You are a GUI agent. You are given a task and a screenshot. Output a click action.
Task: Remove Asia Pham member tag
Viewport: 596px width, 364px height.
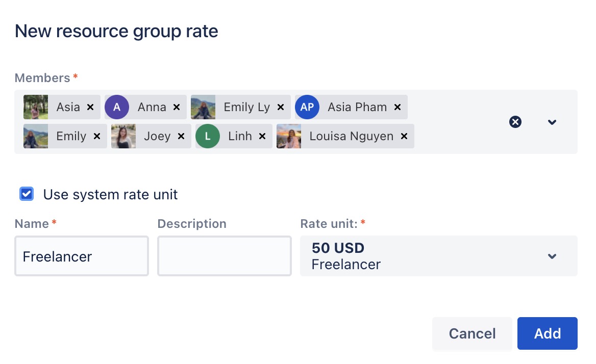(x=398, y=107)
